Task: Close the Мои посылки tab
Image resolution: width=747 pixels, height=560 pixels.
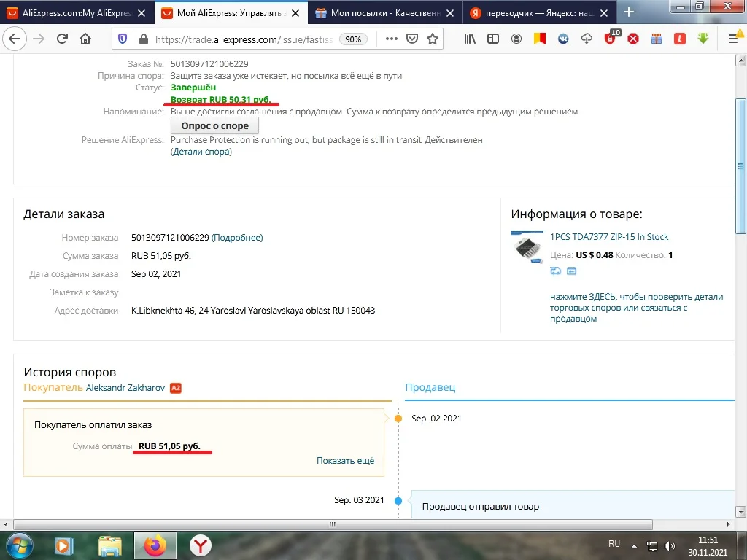Action: click(449, 13)
